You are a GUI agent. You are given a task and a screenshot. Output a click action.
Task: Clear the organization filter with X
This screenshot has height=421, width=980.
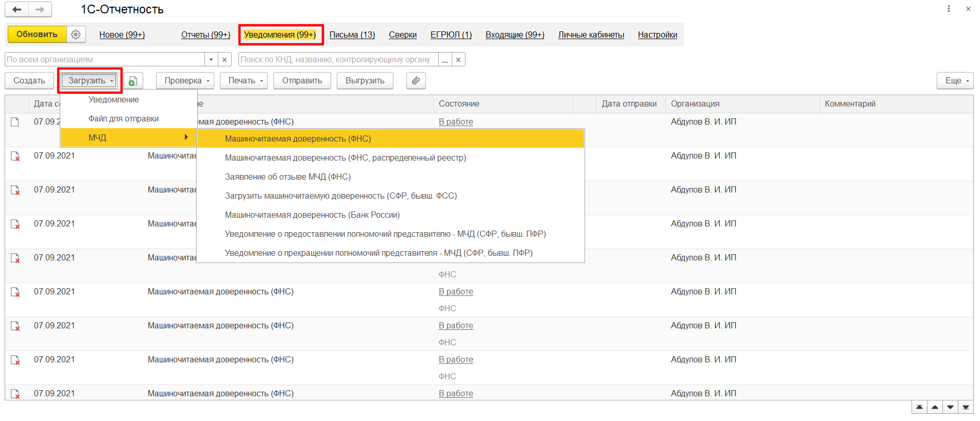[225, 60]
